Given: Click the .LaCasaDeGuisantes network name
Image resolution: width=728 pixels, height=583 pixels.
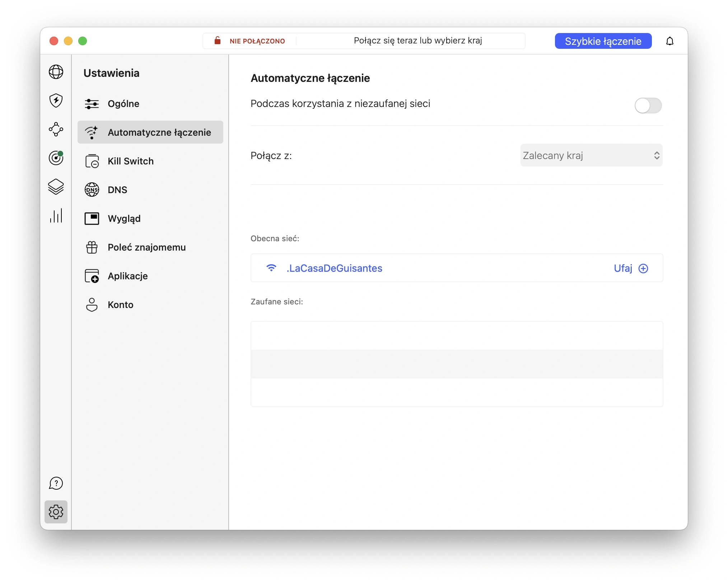Looking at the screenshot, I should tap(334, 269).
